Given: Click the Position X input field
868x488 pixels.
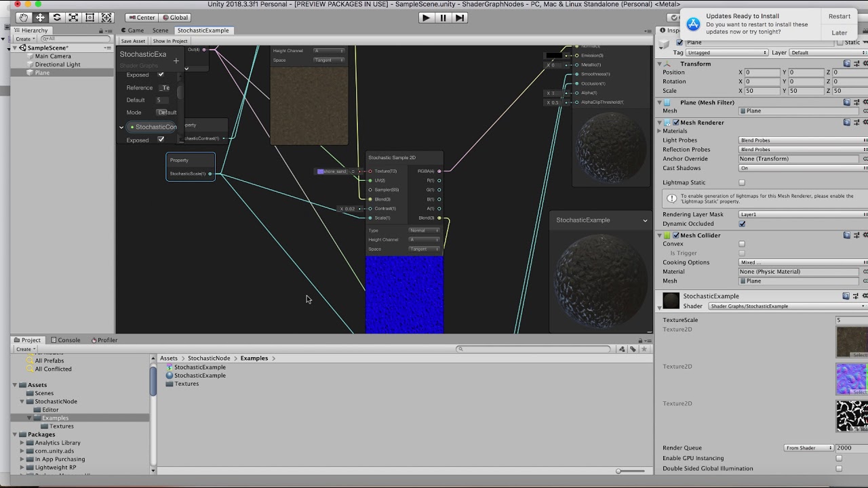Looking at the screenshot, I should click(x=762, y=73).
